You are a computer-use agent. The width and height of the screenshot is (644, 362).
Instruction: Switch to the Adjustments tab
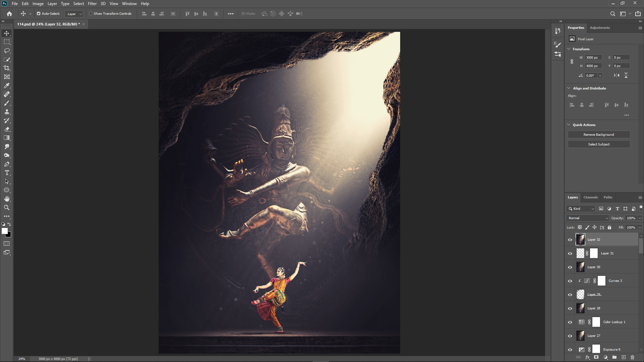[600, 28]
